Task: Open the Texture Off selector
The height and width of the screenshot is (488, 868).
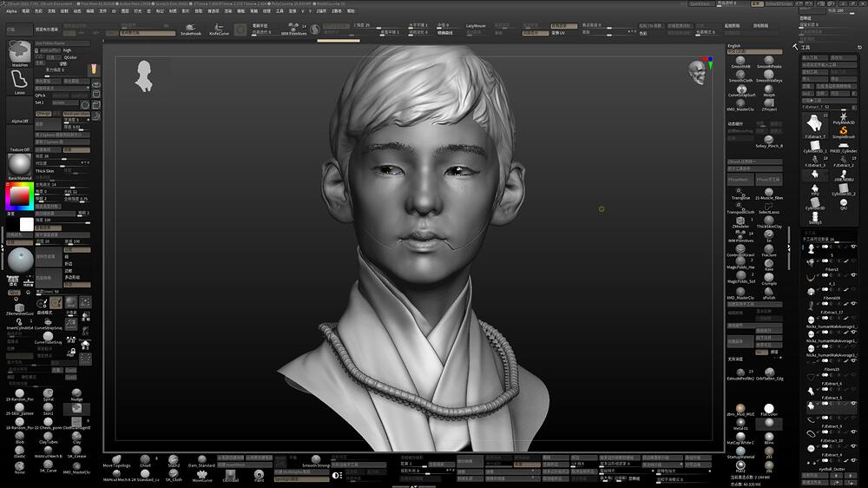Action: click(19, 139)
